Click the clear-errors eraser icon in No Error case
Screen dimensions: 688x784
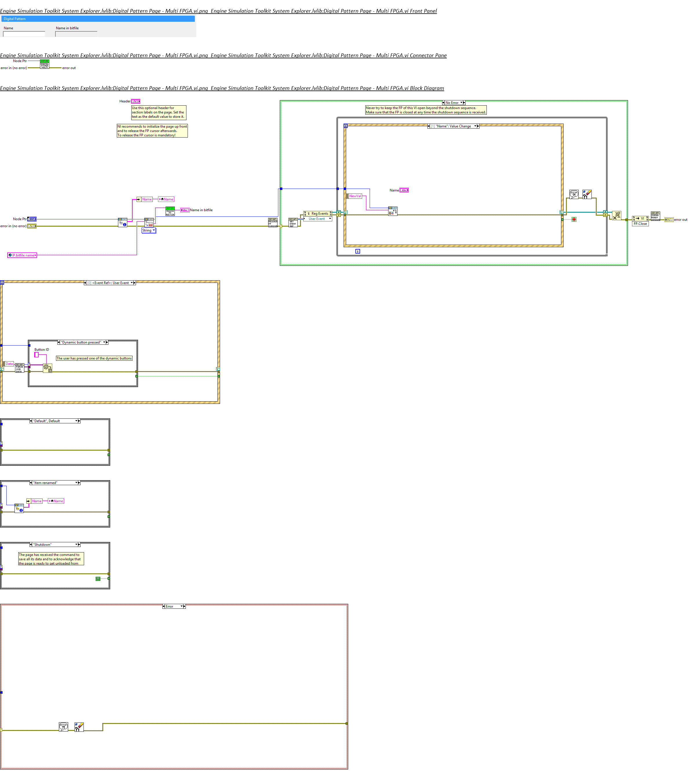[x=587, y=194]
